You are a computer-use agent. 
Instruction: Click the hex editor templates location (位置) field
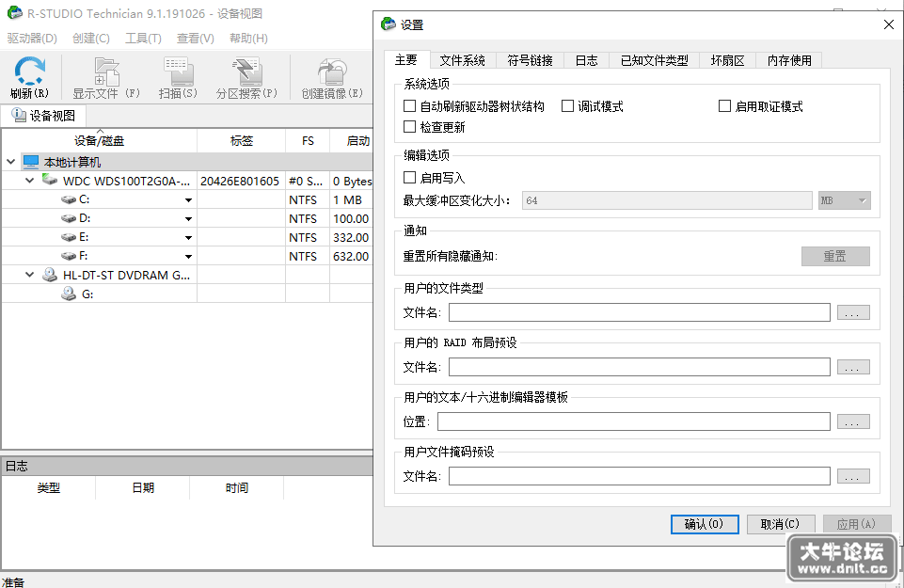coord(634,421)
